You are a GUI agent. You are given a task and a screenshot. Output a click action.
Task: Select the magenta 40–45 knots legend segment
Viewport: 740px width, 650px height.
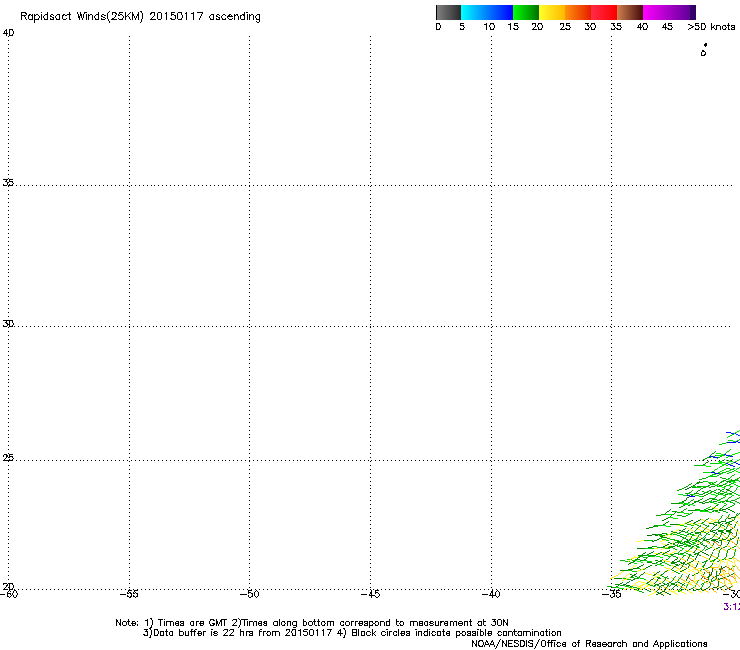(x=656, y=12)
